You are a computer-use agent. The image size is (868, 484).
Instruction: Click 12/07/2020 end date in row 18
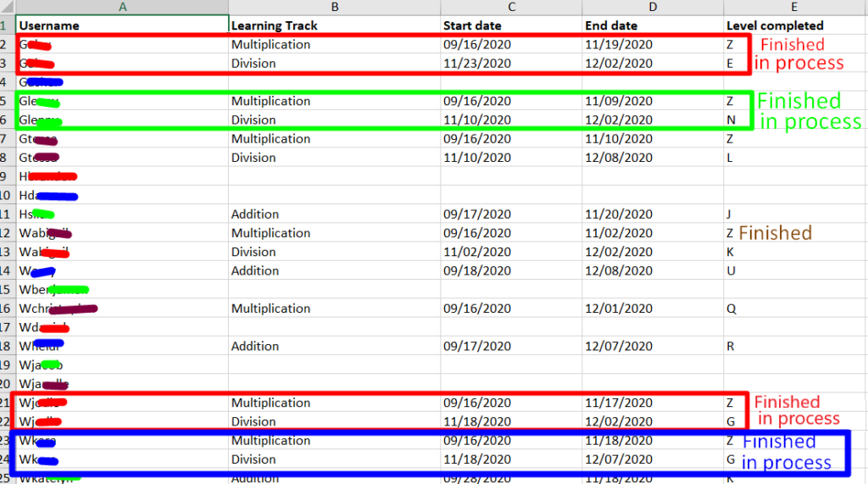653,346
